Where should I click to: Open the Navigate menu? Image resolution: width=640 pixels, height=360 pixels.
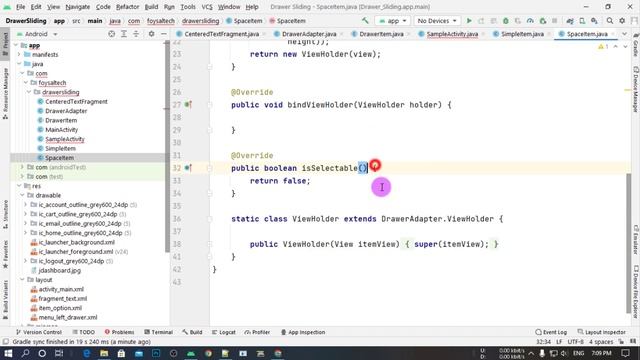pyautogui.click(x=78, y=7)
